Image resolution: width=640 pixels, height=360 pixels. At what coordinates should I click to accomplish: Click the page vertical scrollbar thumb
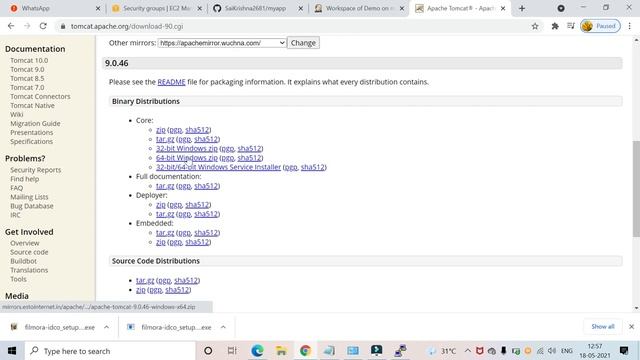tap(636, 189)
